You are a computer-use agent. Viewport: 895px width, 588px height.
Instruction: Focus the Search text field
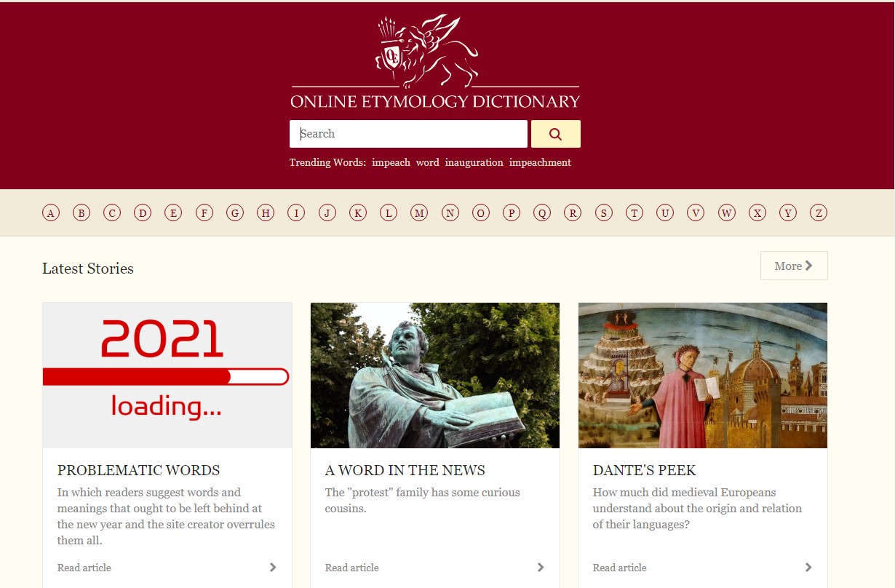coord(408,134)
